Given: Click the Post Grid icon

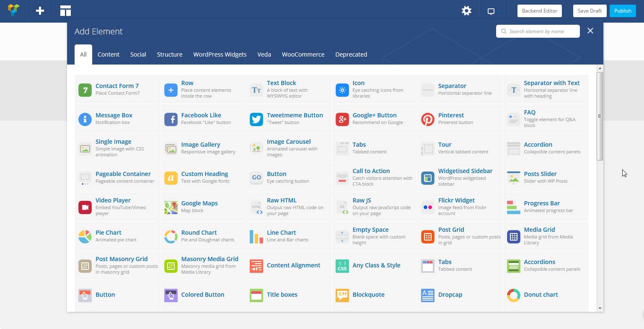Looking at the screenshot, I should [428, 236].
